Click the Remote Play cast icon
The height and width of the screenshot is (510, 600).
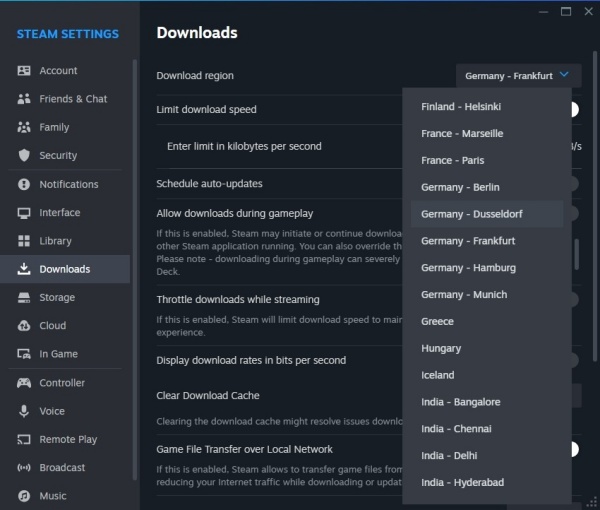[24, 440]
